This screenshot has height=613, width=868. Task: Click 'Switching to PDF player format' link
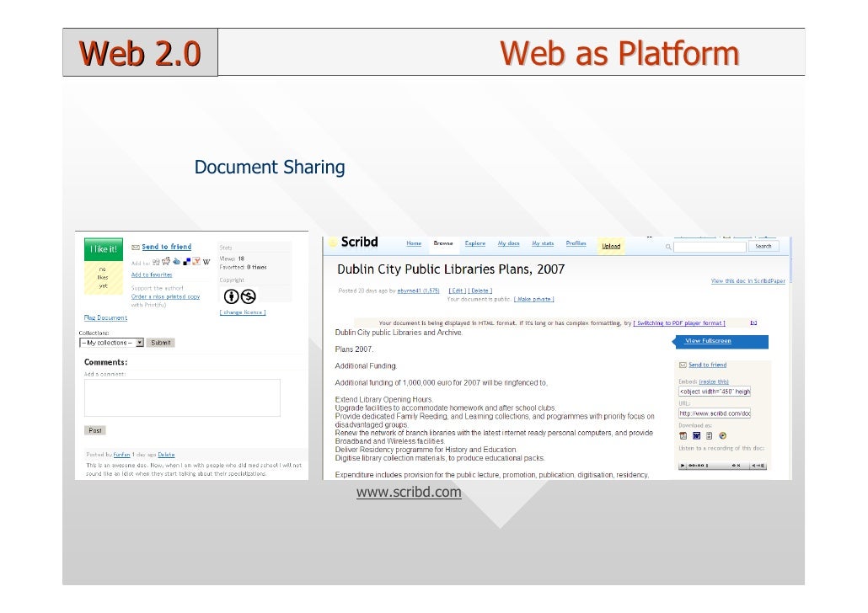(x=679, y=323)
